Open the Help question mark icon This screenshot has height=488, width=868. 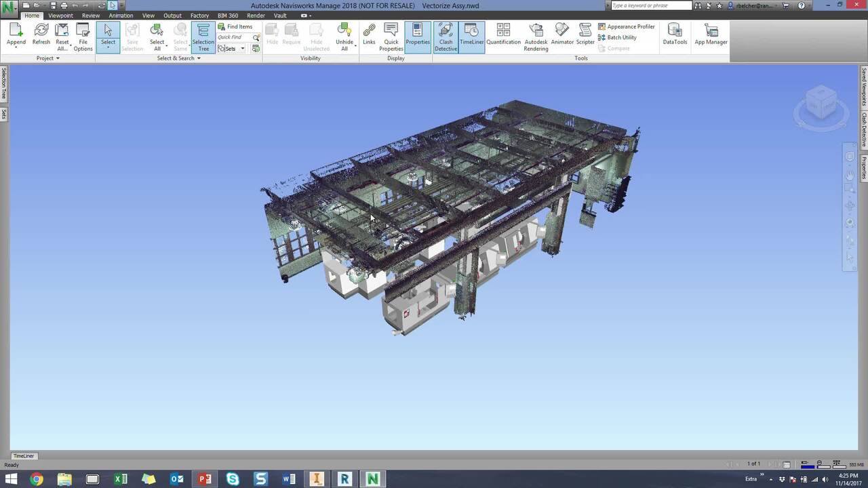(802, 5)
